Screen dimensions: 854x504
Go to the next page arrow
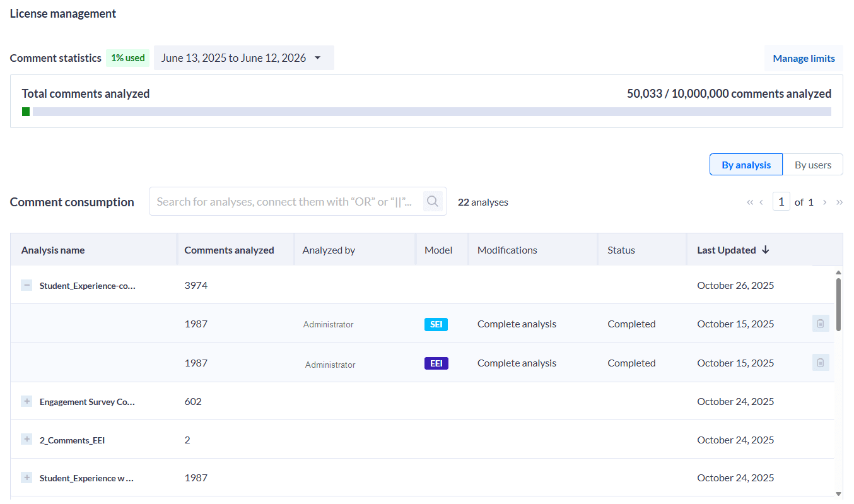click(x=824, y=202)
